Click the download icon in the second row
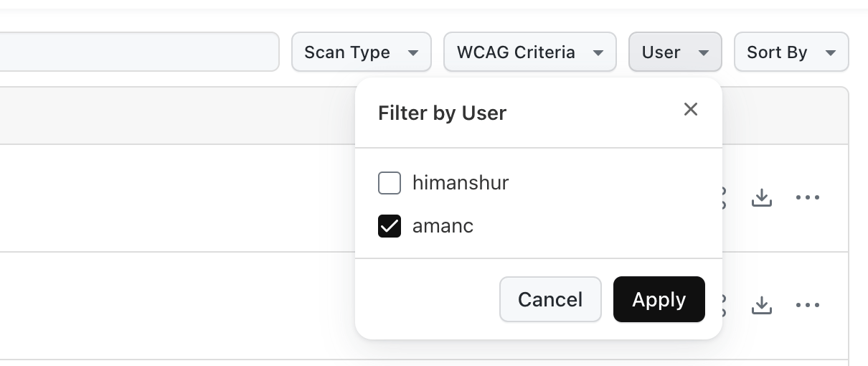 click(761, 306)
